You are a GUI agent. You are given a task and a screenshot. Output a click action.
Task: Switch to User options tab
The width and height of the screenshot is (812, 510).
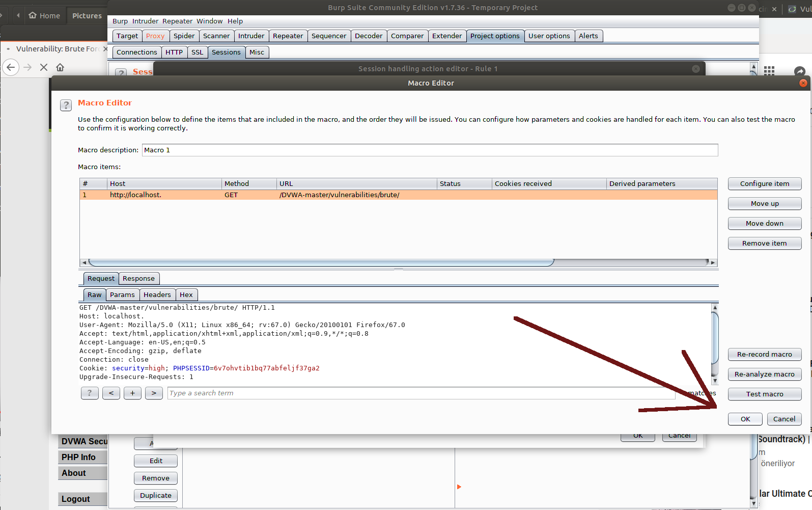point(549,36)
